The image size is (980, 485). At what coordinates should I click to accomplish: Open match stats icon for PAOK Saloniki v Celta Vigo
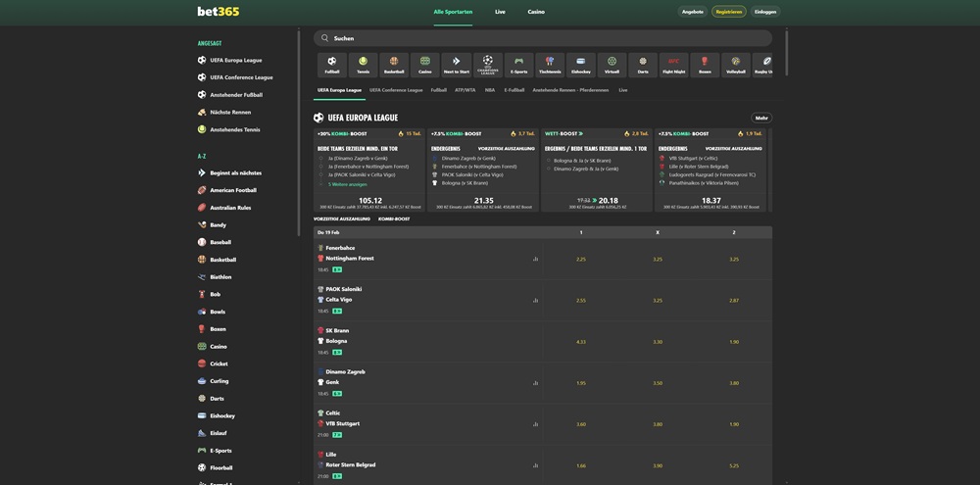(x=536, y=300)
